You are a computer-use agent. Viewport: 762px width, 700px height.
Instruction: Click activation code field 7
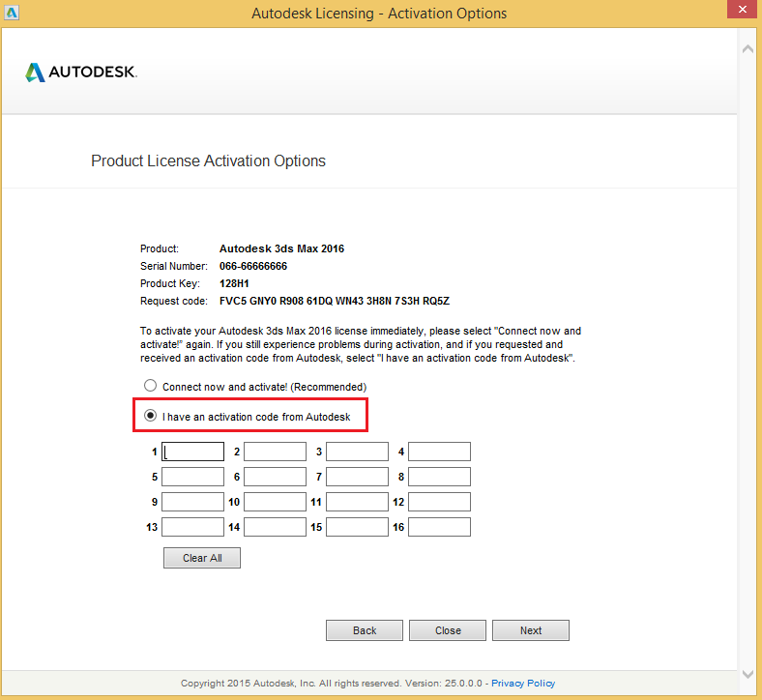click(357, 477)
